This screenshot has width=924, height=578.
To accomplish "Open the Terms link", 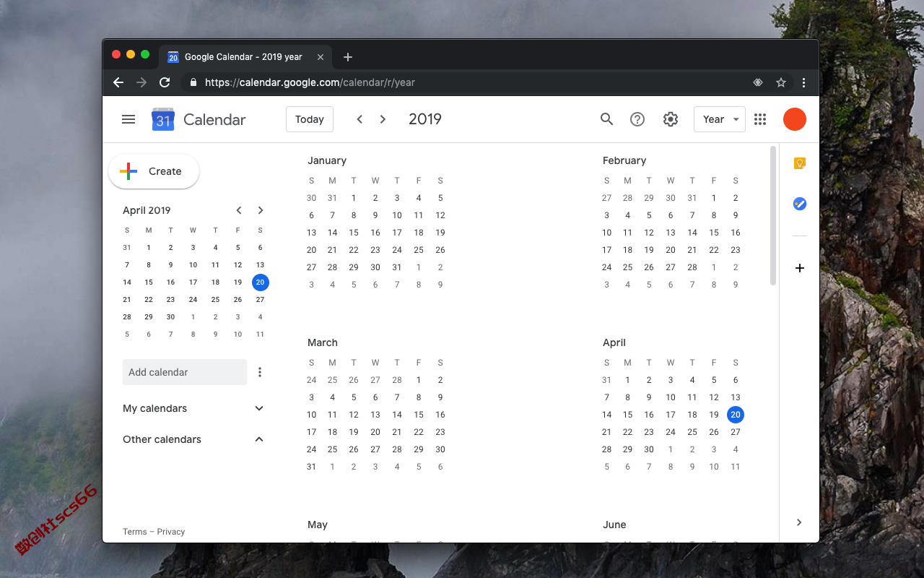I will click(135, 532).
